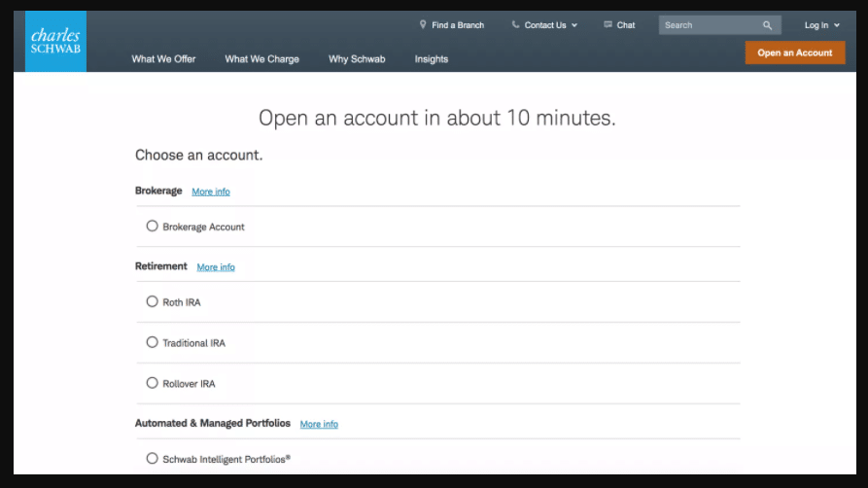Click the Brokerage section heading
This screenshot has width=868, height=488.
click(158, 191)
